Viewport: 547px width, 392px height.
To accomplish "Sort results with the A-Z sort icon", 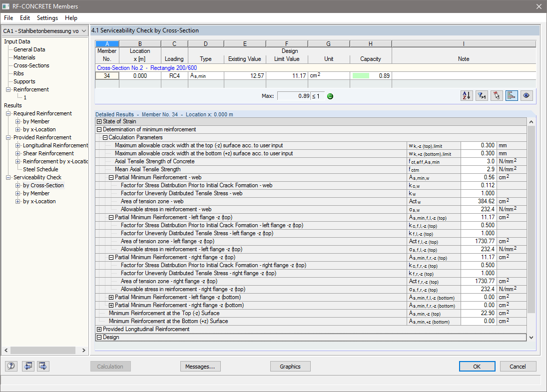I will 467,95.
